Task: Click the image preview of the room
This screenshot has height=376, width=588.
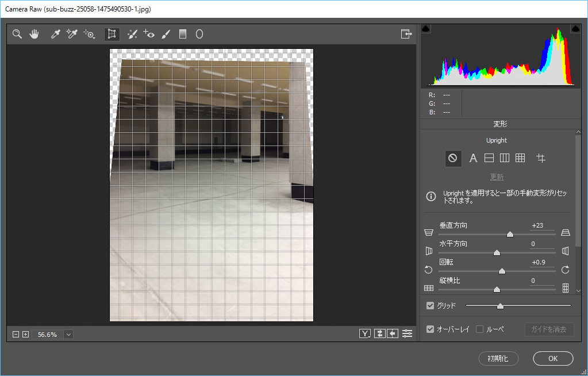Action: [212, 185]
